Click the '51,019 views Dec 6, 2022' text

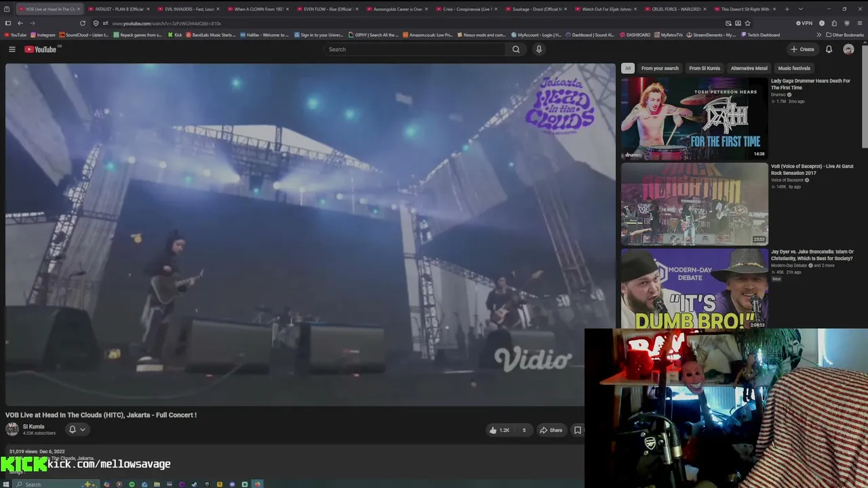[x=37, y=451]
